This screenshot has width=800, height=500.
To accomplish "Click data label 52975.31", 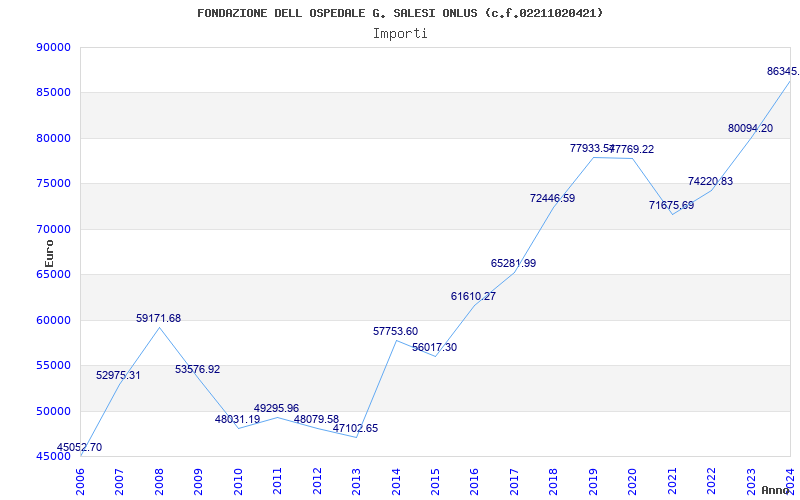I will pyautogui.click(x=118, y=376).
